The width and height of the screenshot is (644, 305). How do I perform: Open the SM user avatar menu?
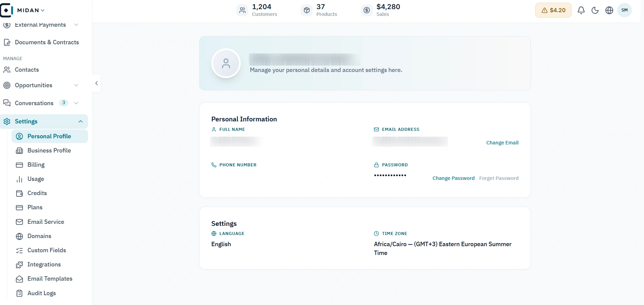tap(624, 10)
